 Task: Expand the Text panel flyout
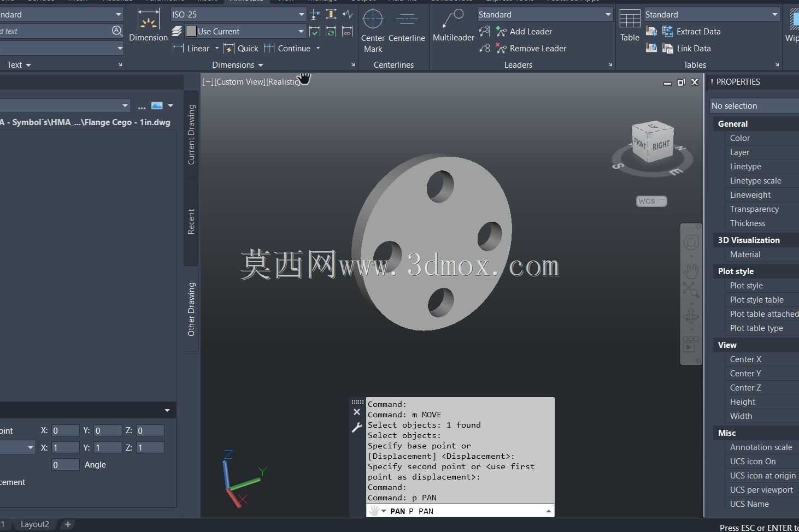19,64
